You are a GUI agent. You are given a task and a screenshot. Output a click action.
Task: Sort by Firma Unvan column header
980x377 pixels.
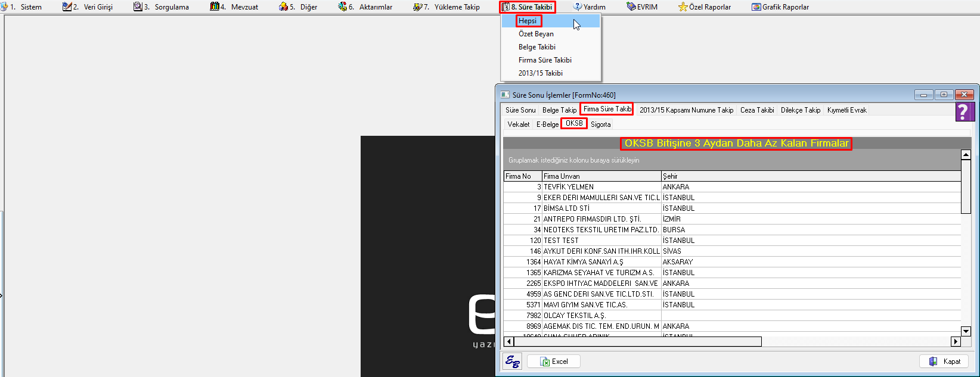click(601, 176)
